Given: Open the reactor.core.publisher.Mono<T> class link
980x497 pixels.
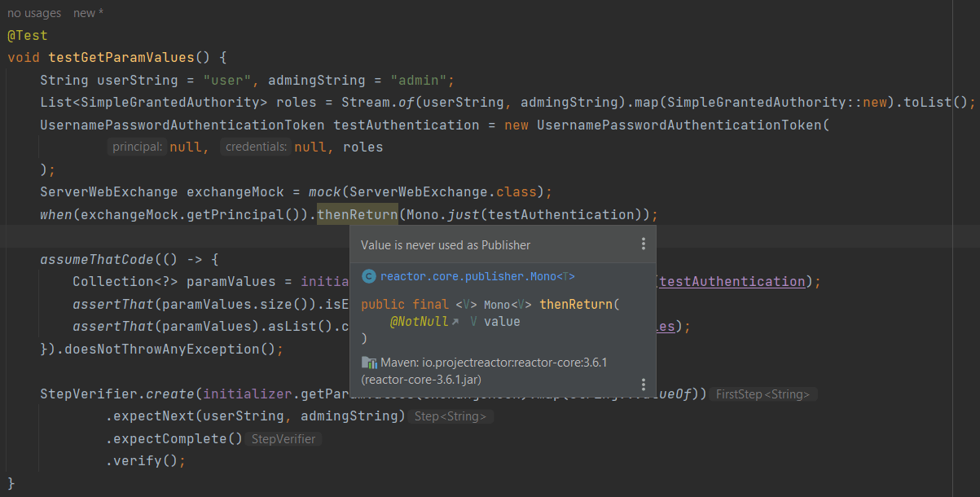Looking at the screenshot, I should 477,276.
